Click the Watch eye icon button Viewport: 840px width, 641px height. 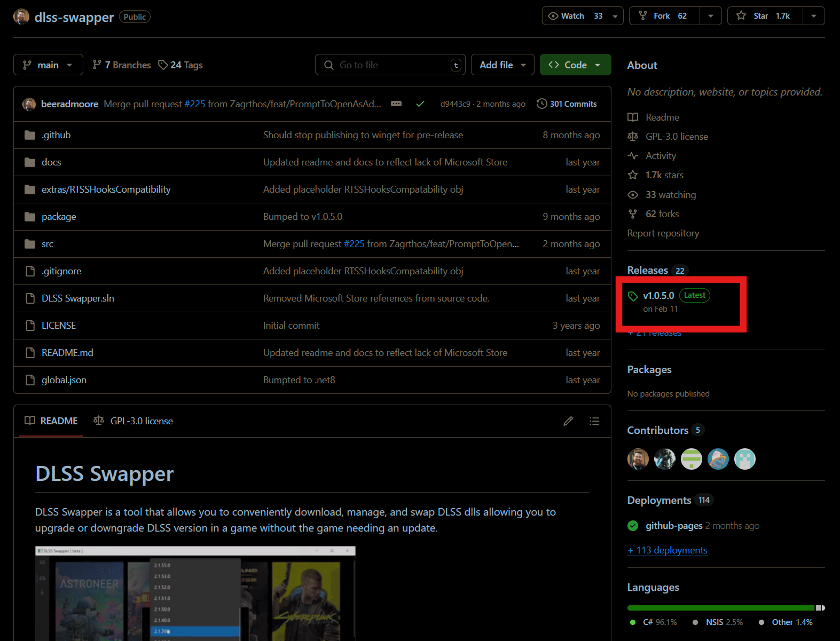(575, 16)
